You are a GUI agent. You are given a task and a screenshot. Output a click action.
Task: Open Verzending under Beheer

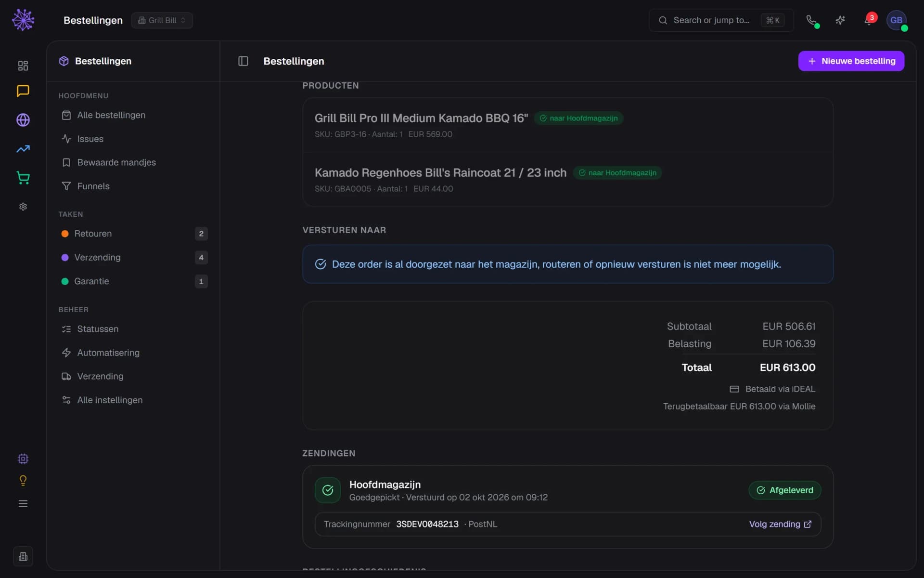point(133,376)
